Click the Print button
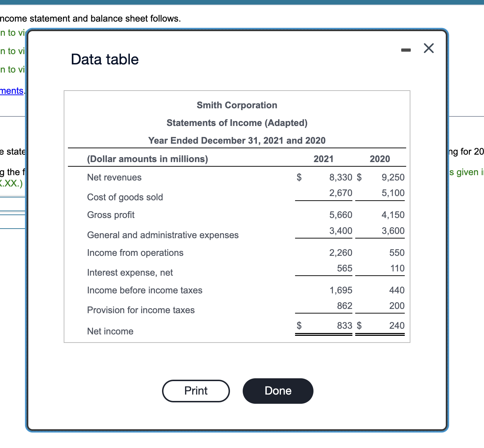 tap(196, 391)
